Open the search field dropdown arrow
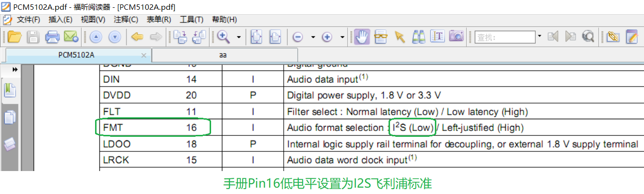The image size is (644, 194). 539,37
